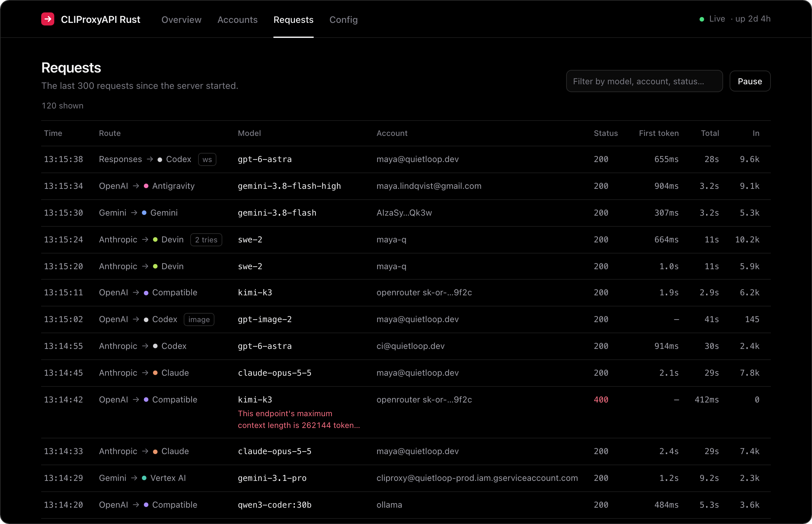Click the 655ms first token value
Image resolution: width=812 pixels, height=524 pixels.
coord(666,159)
